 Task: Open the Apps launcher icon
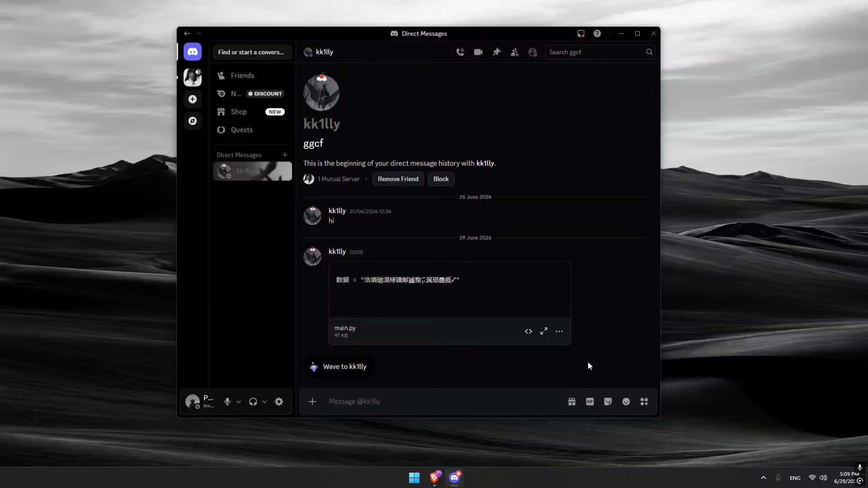coord(644,401)
